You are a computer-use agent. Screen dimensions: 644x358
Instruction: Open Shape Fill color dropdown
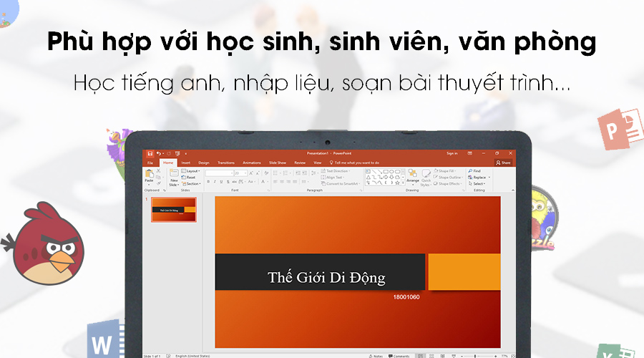pyautogui.click(x=445, y=171)
